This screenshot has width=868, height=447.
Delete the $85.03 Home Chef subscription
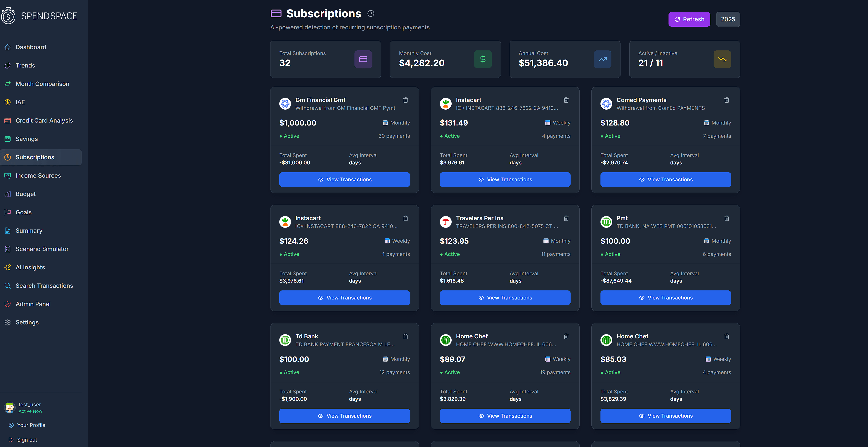click(727, 336)
